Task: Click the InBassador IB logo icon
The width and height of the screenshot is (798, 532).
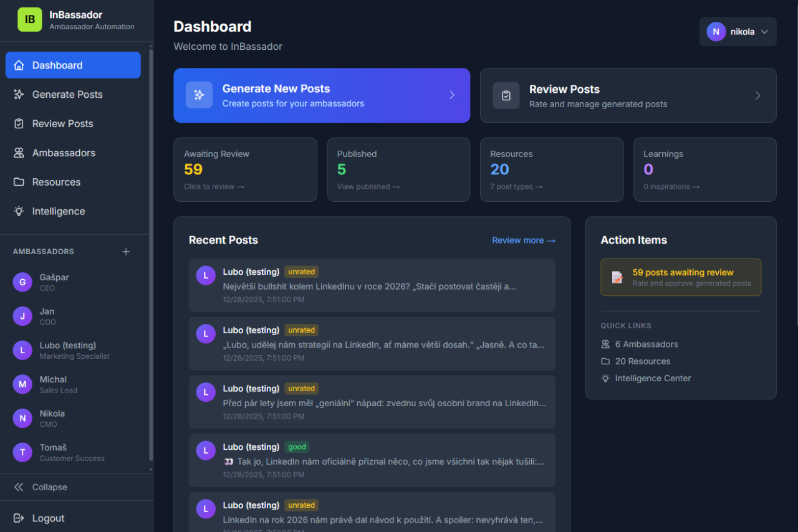Action: click(30, 20)
